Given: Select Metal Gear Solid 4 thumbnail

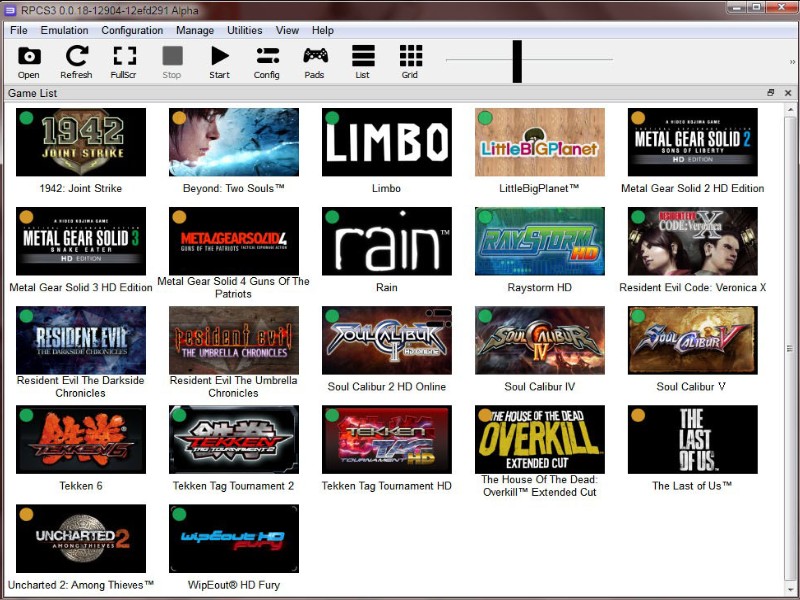Looking at the screenshot, I should click(x=234, y=241).
